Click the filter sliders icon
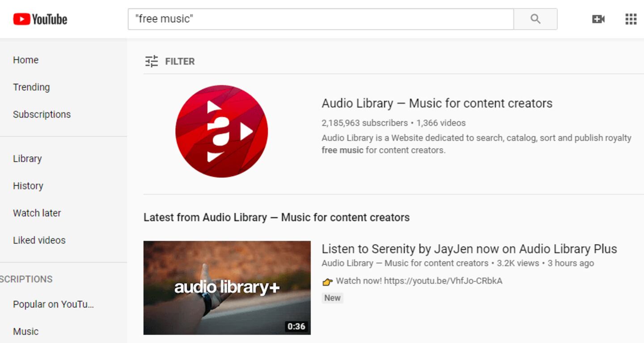 [x=152, y=61]
